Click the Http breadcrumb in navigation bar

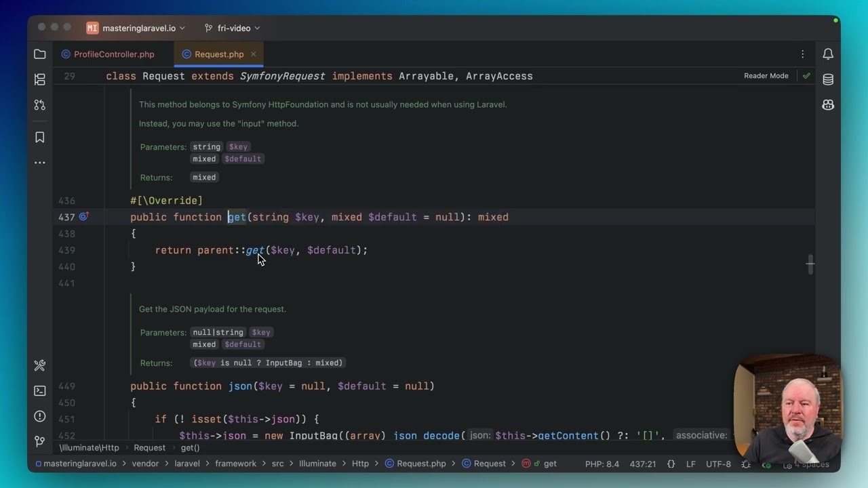[360, 464]
